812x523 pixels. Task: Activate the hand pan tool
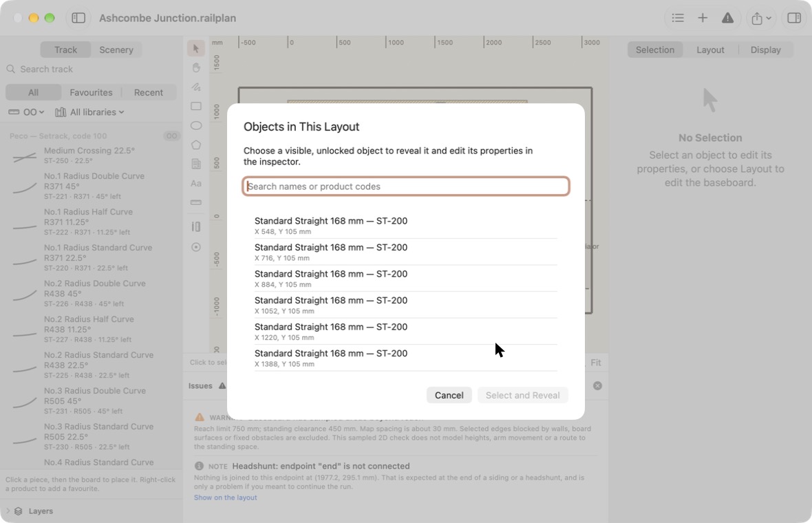click(195, 67)
